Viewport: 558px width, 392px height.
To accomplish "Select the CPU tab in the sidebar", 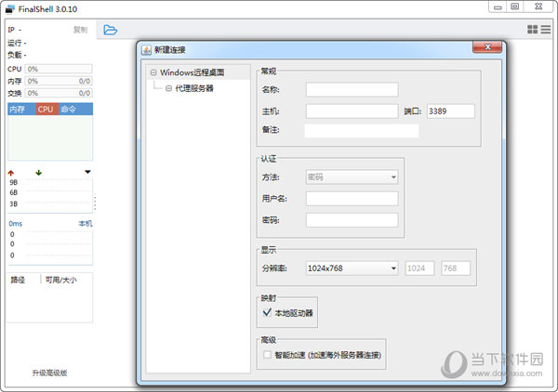I will click(46, 109).
